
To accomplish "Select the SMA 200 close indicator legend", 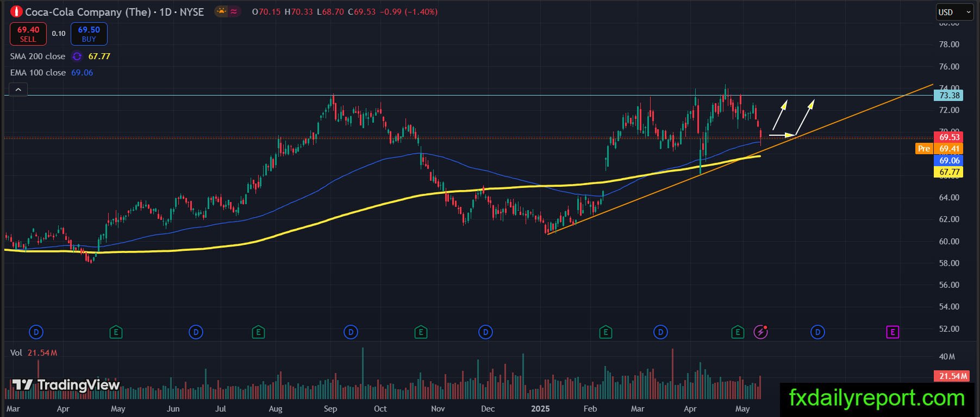I will (x=38, y=56).
